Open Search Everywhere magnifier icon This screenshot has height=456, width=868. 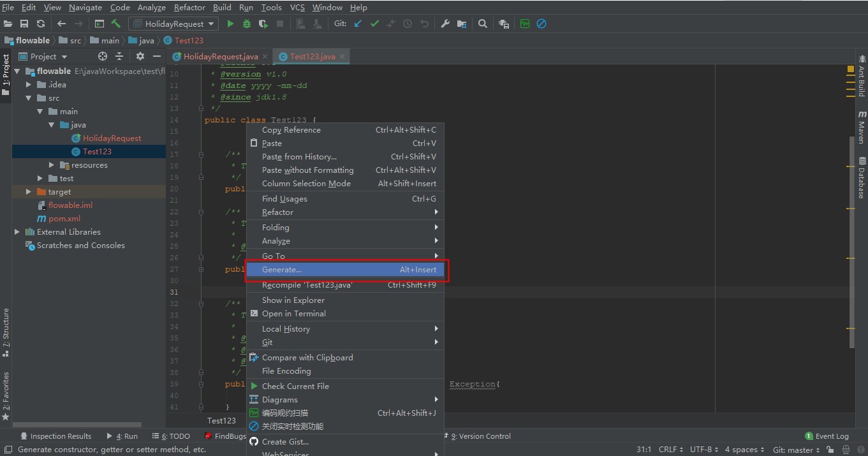pyautogui.click(x=483, y=24)
